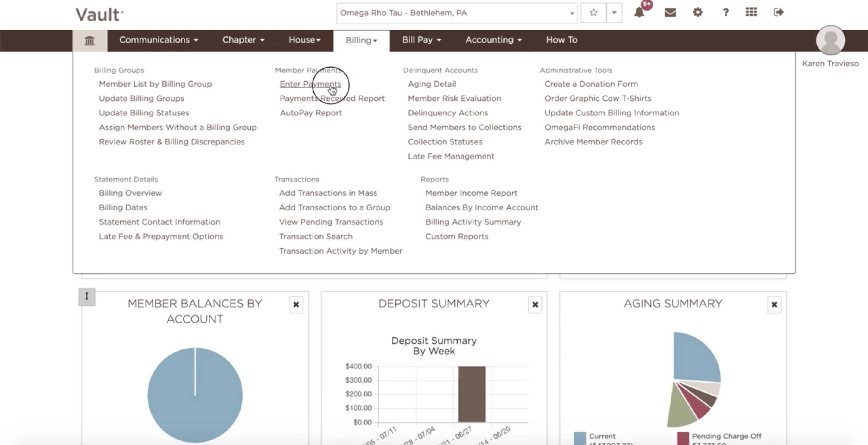Open the Communications dropdown menu
This screenshot has width=868, height=445.
point(158,40)
